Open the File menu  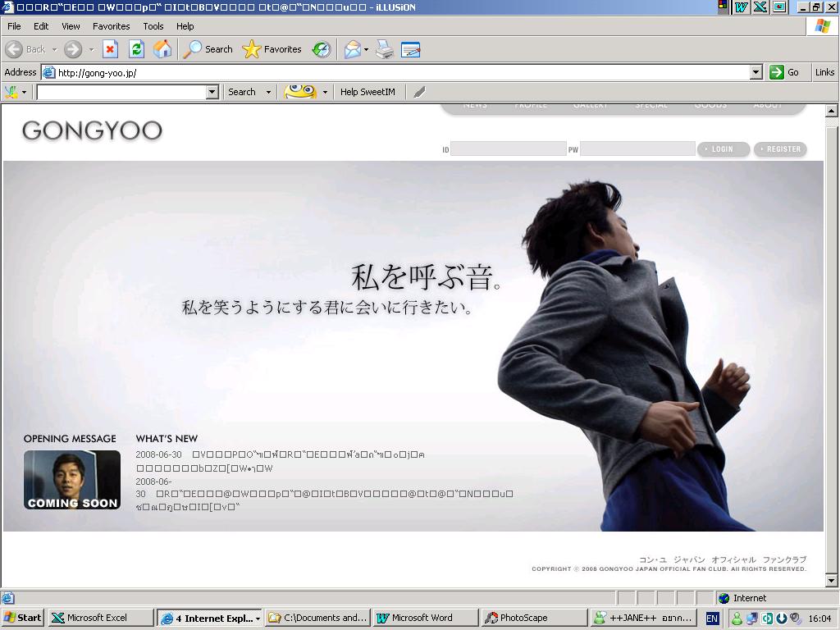pos(14,26)
